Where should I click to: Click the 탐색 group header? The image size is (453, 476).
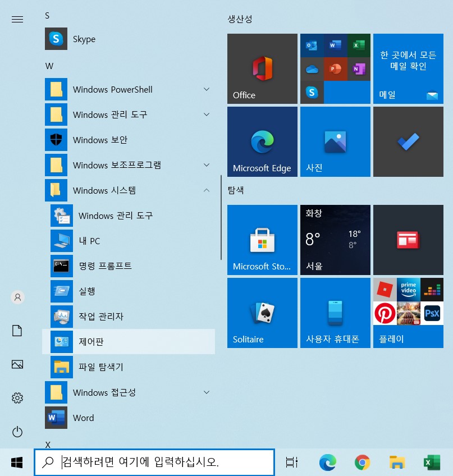coord(236,190)
